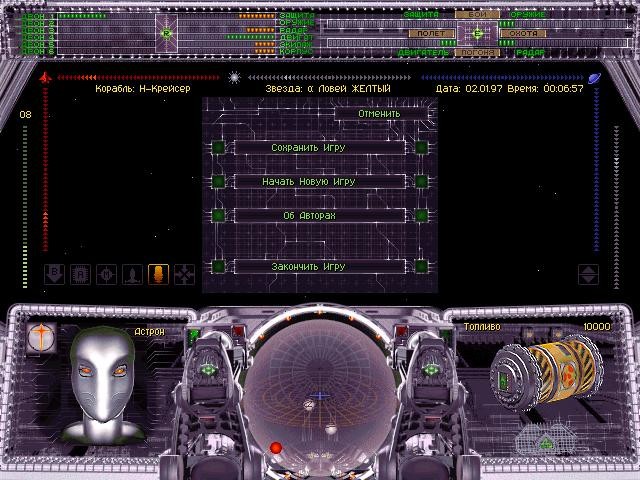The image size is (640, 480).
Task: Click the Дата: 02.01.97 text
Action: (x=469, y=89)
